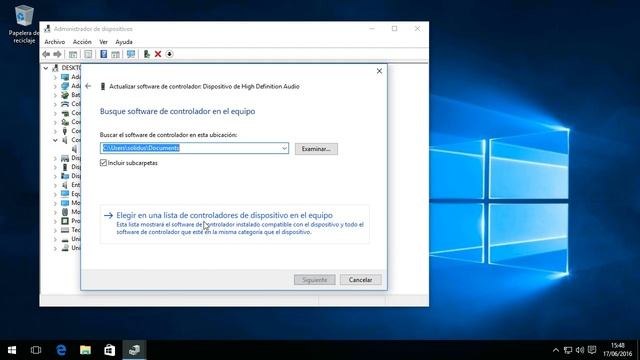This screenshot has height=360, width=640.
Task: Show hidden tray icons chevron
Action: (x=556, y=350)
